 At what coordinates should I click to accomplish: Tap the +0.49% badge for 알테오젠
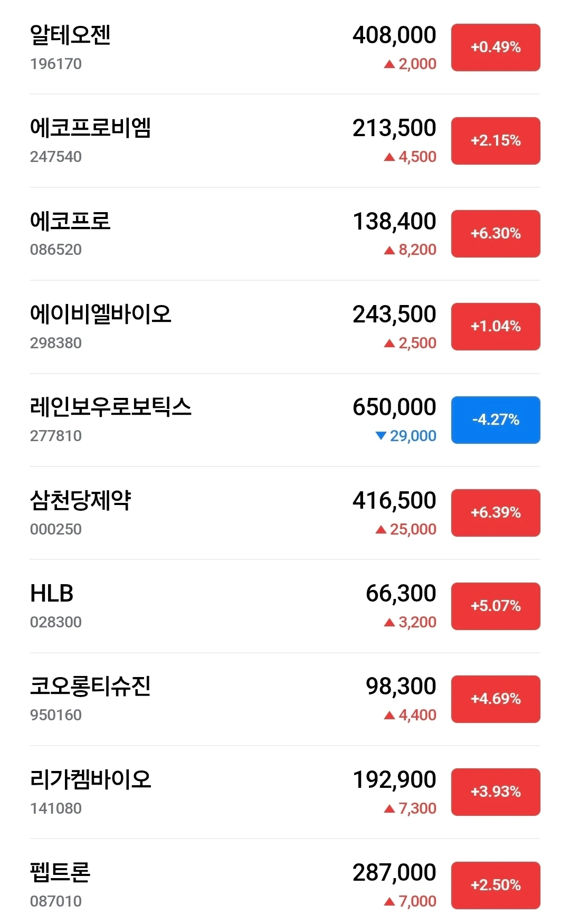(x=496, y=47)
